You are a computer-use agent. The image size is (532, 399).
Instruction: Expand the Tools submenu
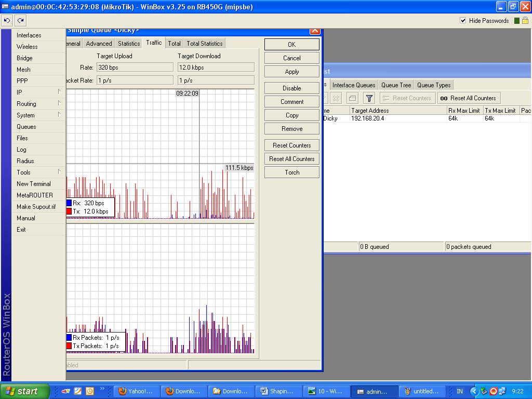point(38,172)
